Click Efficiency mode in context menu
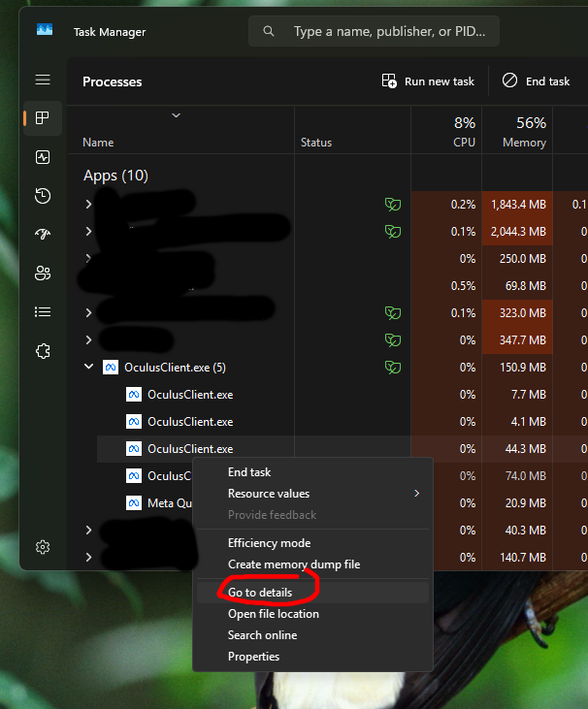Screen dimensions: 588x709 (269, 543)
